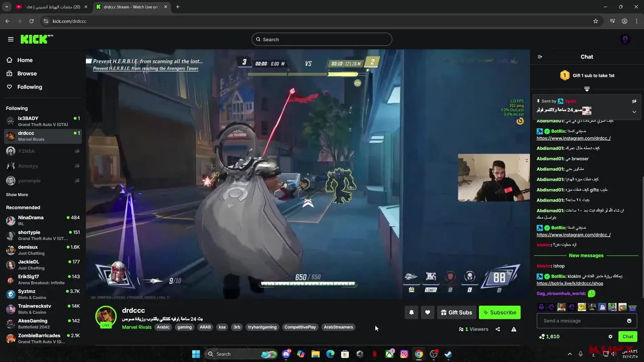Open drdccc streamer avatar with LIVE badge

coord(106,317)
